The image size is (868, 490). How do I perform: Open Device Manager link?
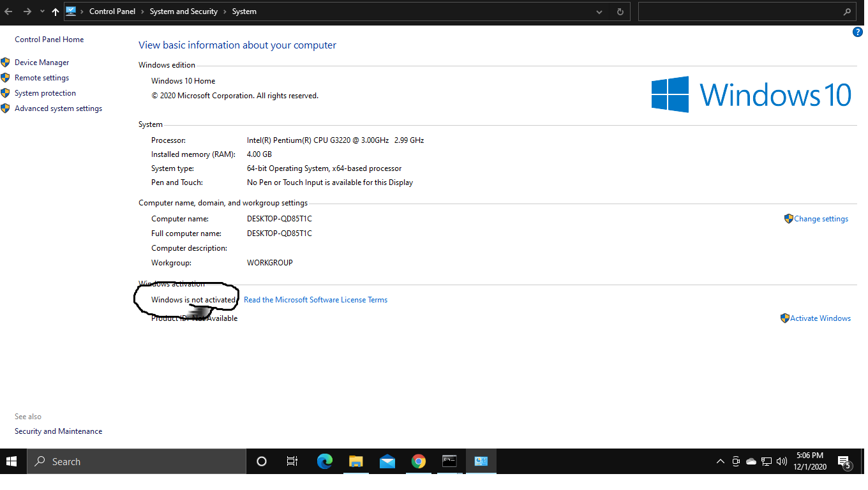pyautogui.click(x=42, y=63)
